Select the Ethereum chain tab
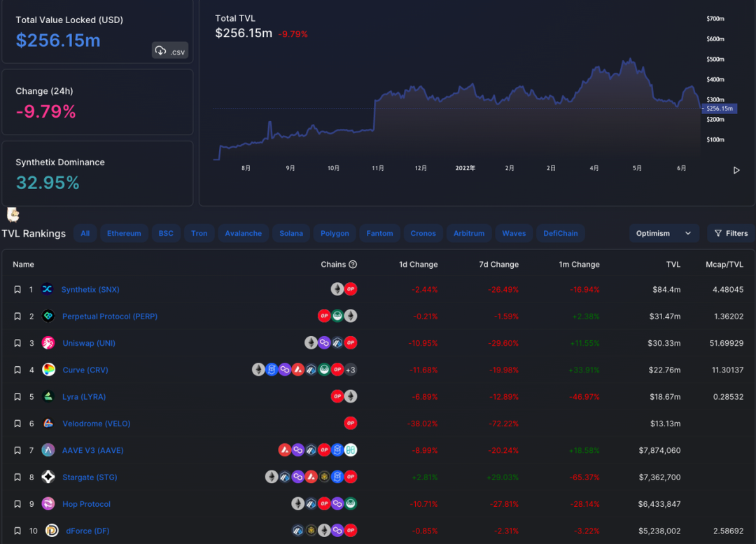This screenshot has width=756, height=544. [124, 233]
